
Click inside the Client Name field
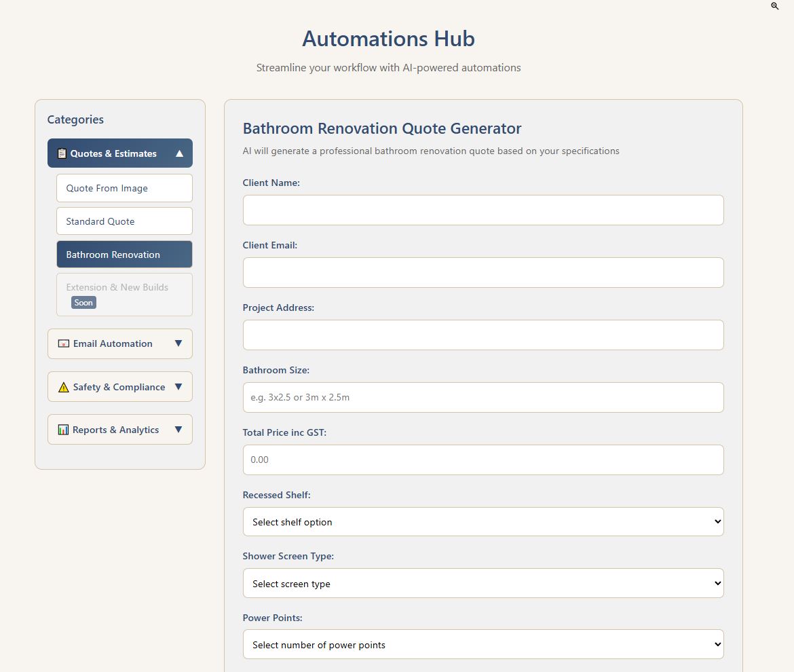[x=483, y=210]
